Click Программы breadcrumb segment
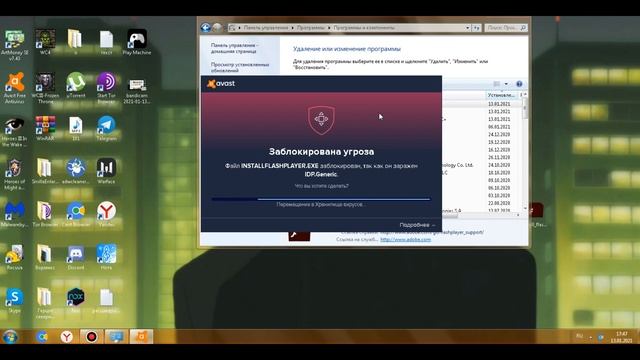Screen dimensions: 640x360 coord(311,28)
